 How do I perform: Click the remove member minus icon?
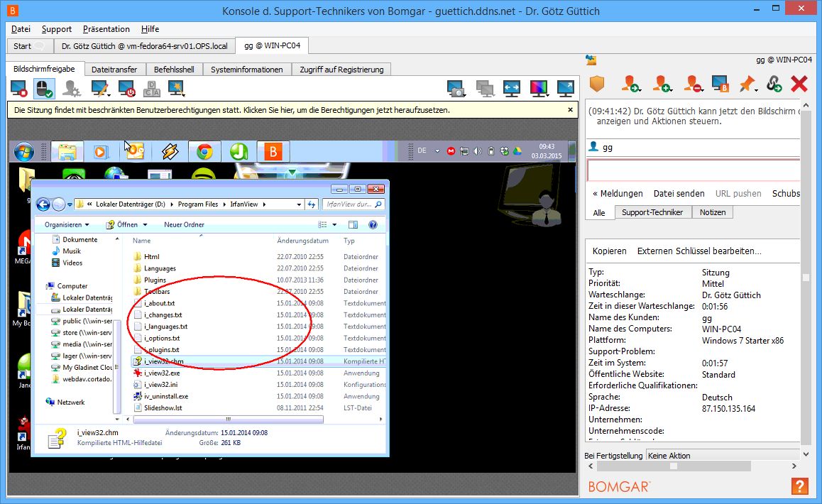pos(692,84)
